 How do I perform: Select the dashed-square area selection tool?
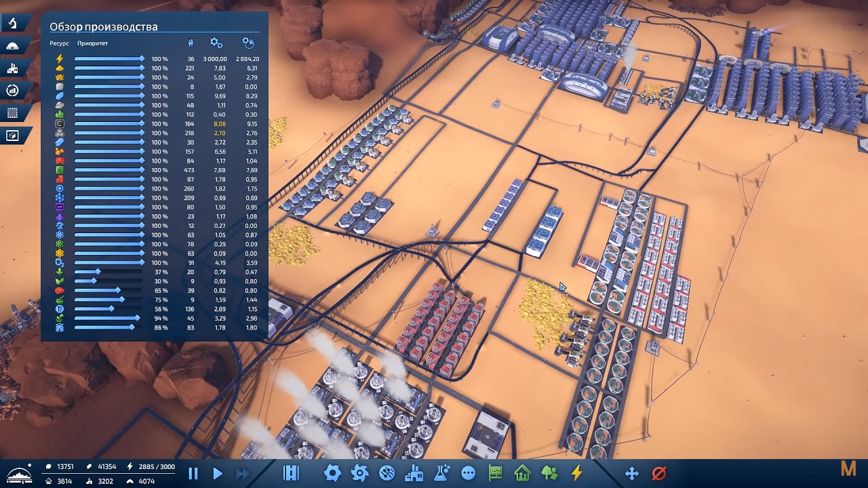click(x=13, y=113)
